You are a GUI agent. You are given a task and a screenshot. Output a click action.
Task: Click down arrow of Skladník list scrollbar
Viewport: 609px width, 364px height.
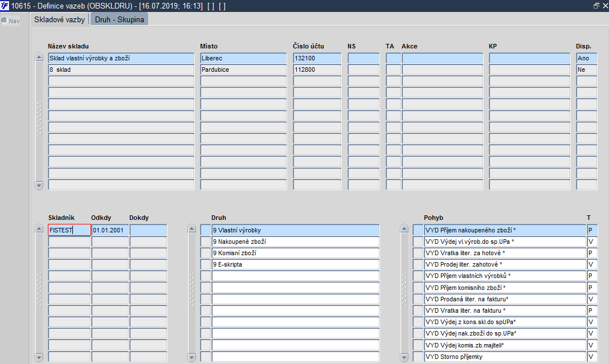coord(39,357)
